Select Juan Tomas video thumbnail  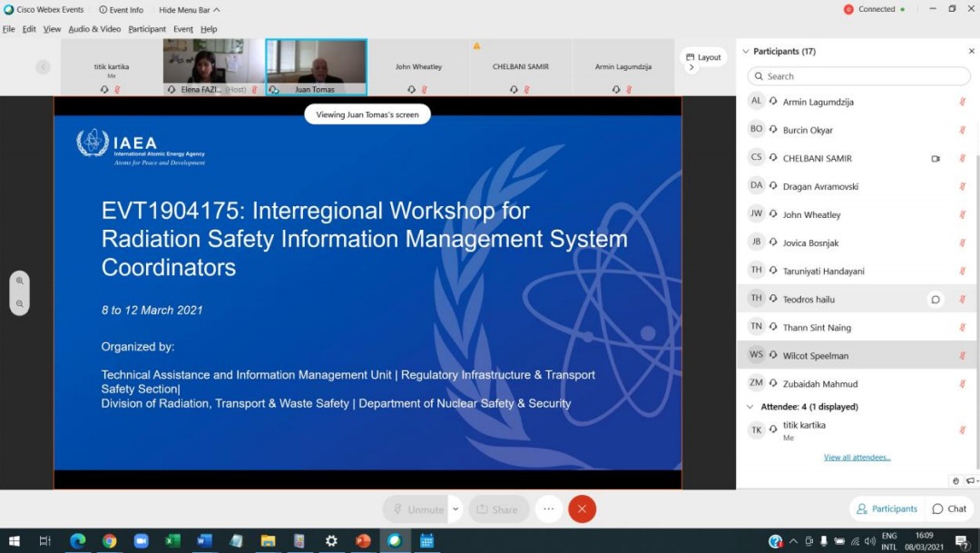[317, 67]
